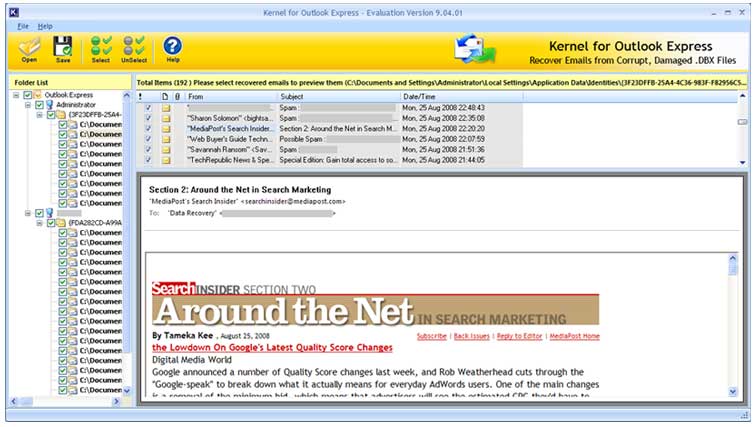The image size is (755, 427).
Task: Open the Lowdown On Google's Quality Score link
Action: [x=272, y=348]
